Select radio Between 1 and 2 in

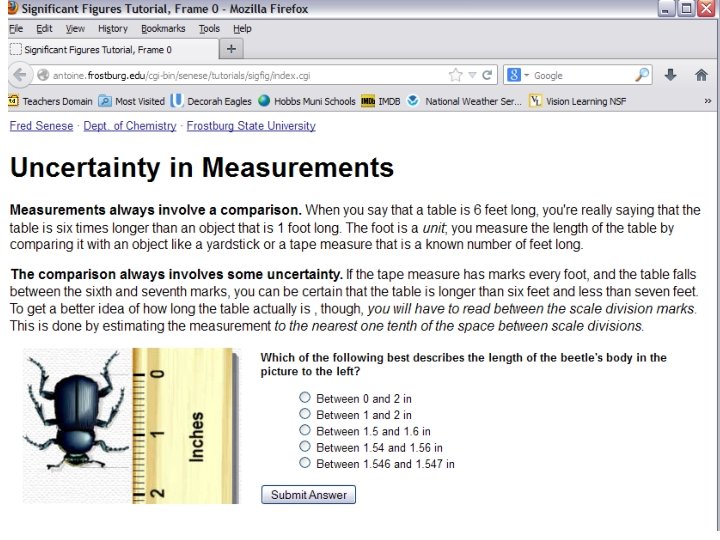304,414
